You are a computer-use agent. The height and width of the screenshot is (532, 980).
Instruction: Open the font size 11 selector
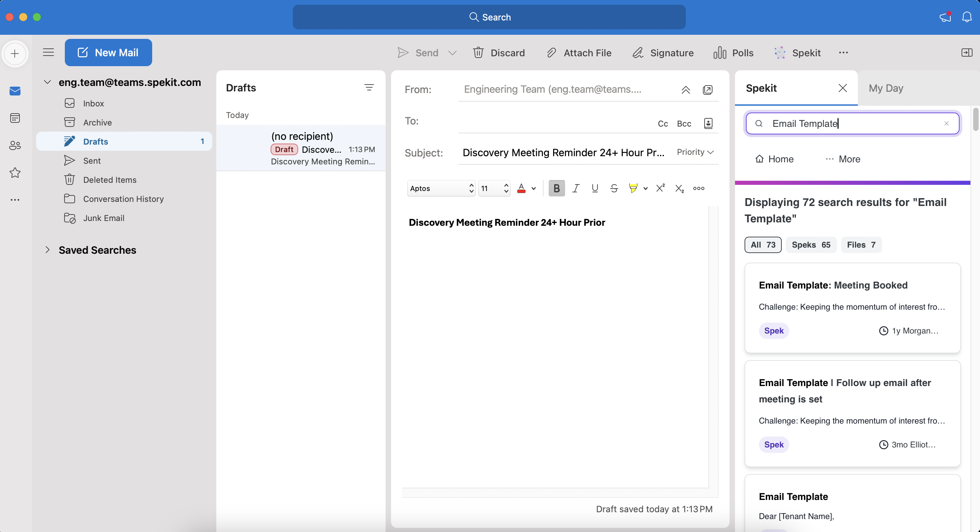click(494, 188)
